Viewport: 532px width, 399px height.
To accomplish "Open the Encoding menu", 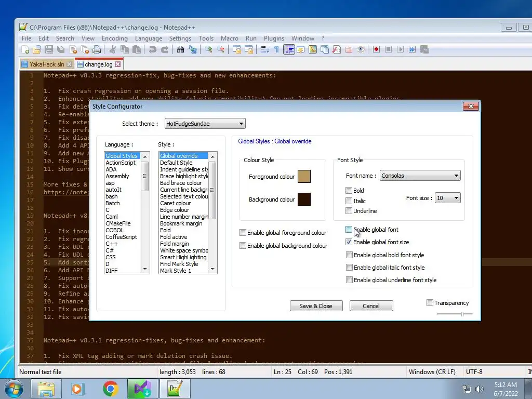I will click(115, 38).
